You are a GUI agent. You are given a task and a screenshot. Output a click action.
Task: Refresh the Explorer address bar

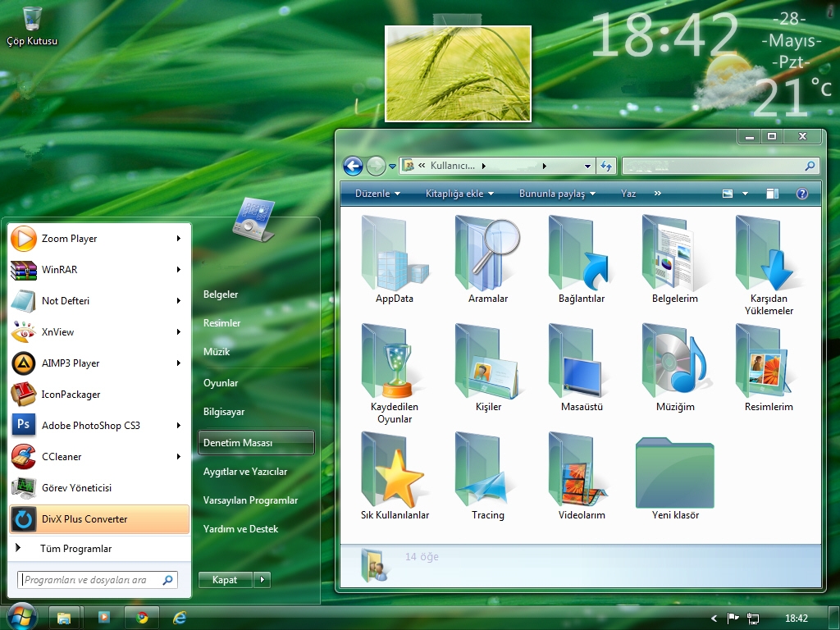click(606, 166)
